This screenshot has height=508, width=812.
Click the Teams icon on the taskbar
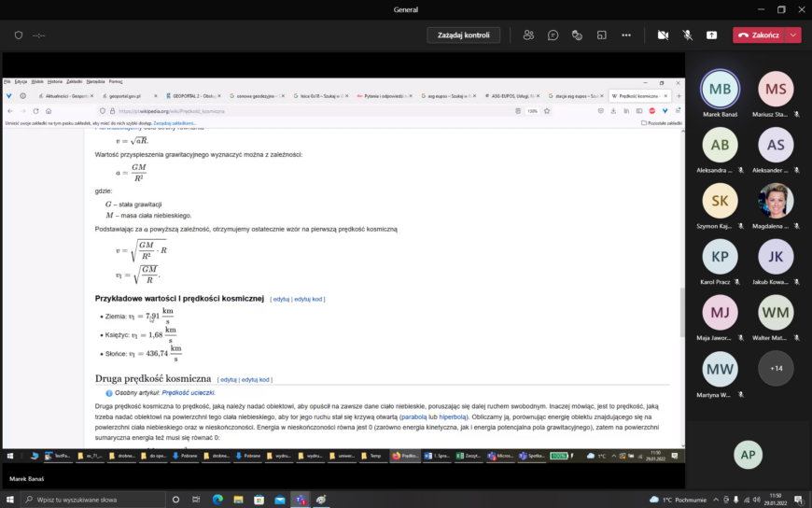pyautogui.click(x=301, y=500)
